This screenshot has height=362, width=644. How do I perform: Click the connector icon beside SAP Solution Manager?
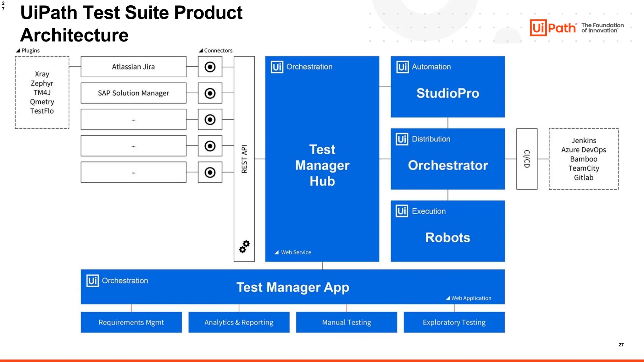tap(210, 93)
